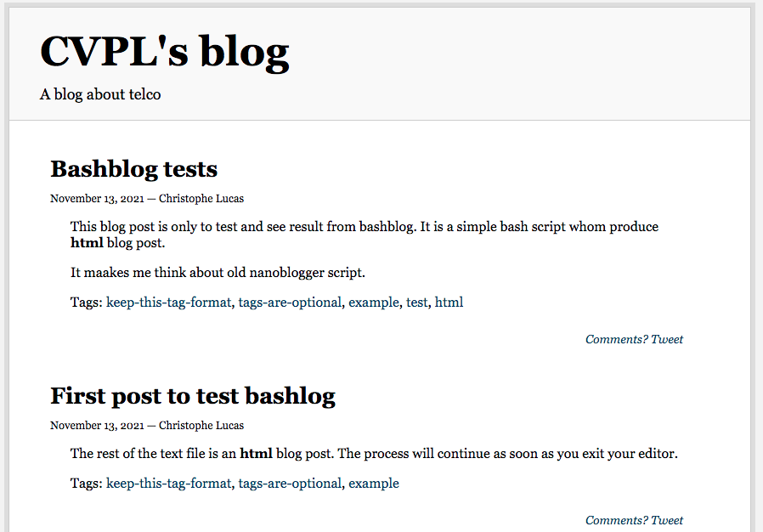
Task: Click the CVPL's blog site title
Action: coord(164,52)
